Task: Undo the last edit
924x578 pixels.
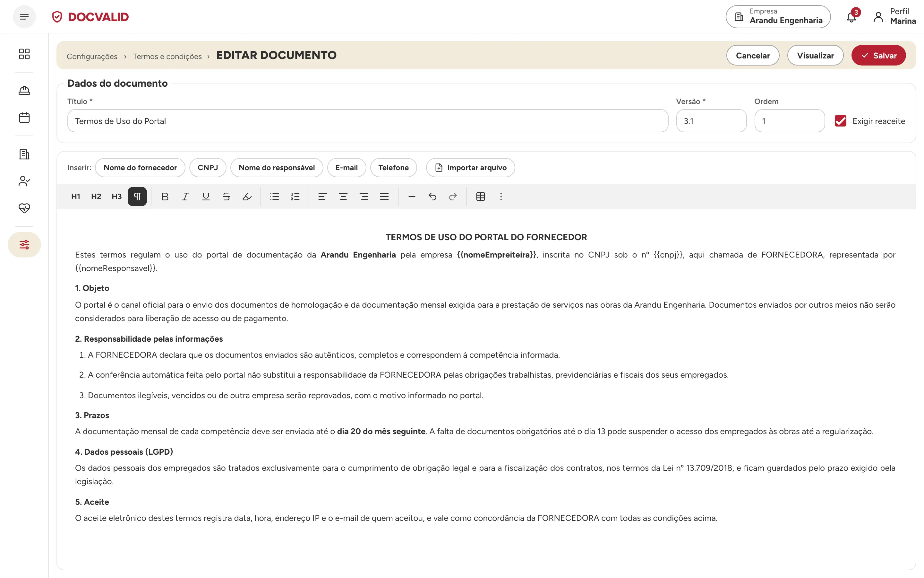Action: coord(432,197)
